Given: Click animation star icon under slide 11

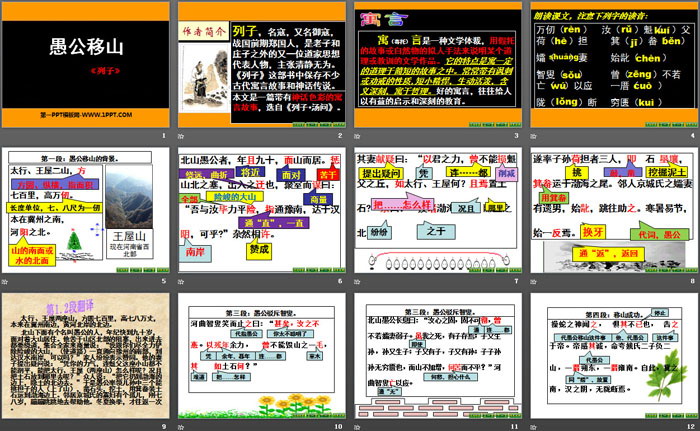Looking at the screenshot, I should tap(357, 427).
